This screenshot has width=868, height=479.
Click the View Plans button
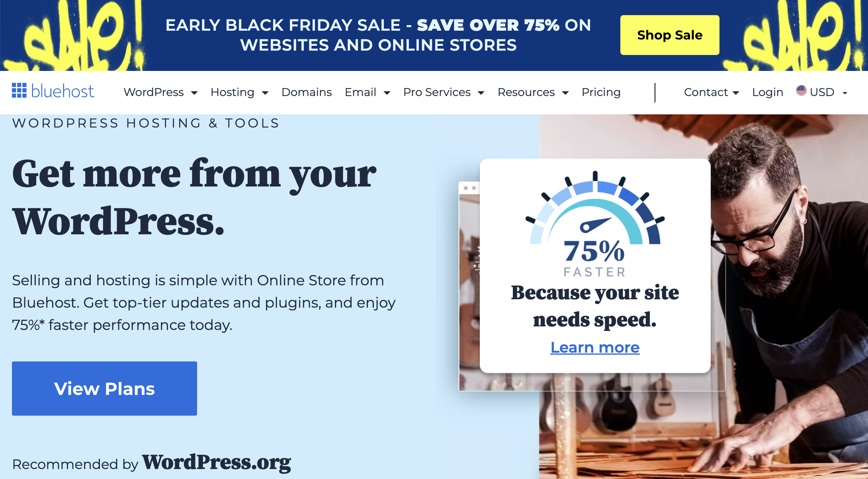(104, 388)
